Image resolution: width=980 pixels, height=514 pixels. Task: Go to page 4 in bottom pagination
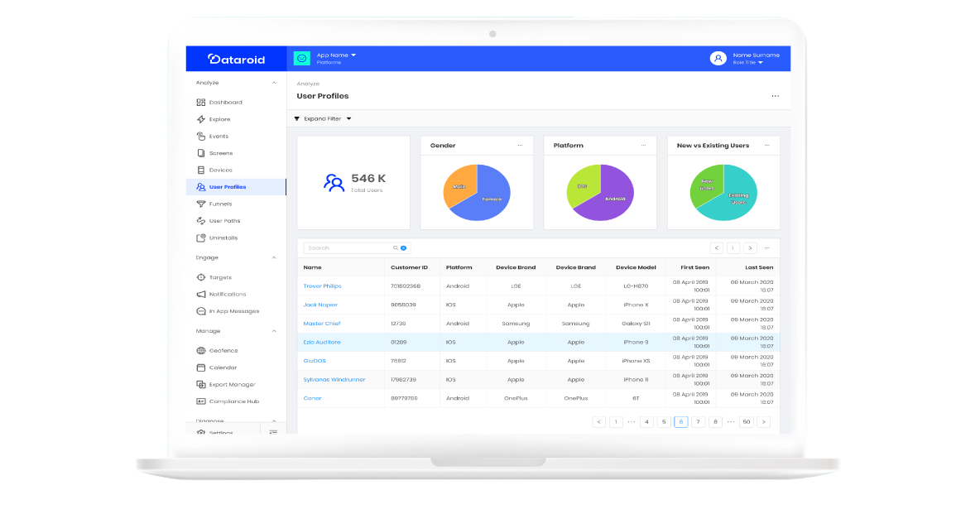click(647, 422)
